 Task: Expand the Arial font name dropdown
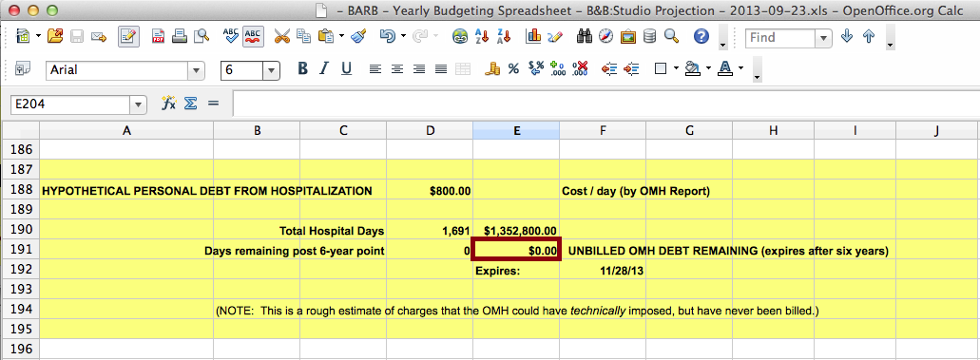click(197, 70)
